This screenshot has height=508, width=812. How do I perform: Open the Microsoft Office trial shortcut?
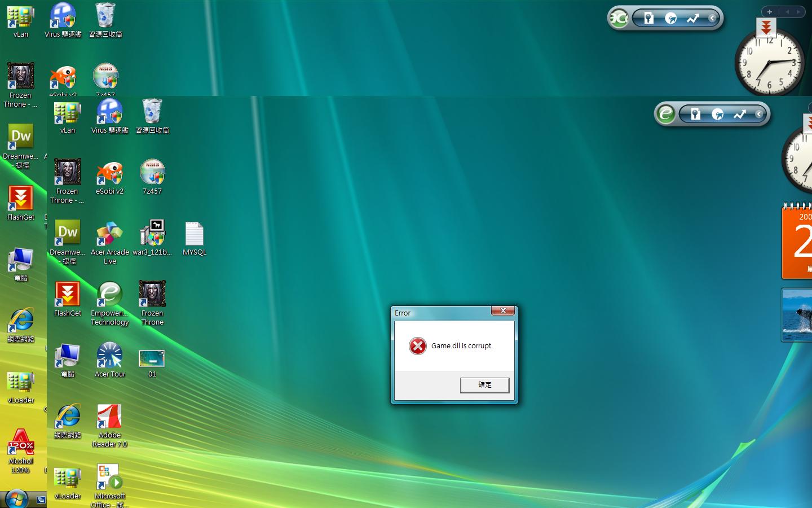coord(109,478)
